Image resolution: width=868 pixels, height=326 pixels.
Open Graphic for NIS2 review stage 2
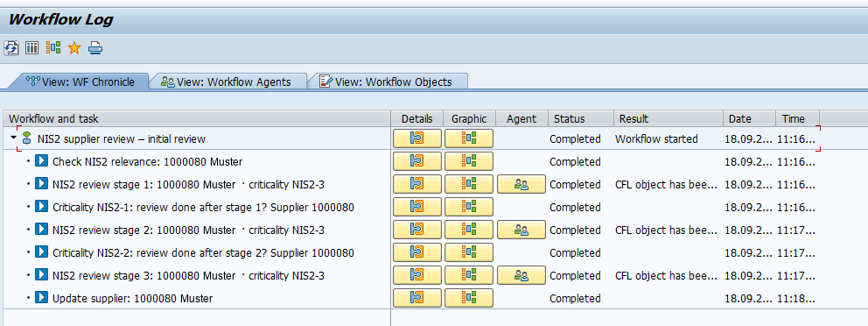coord(469,230)
